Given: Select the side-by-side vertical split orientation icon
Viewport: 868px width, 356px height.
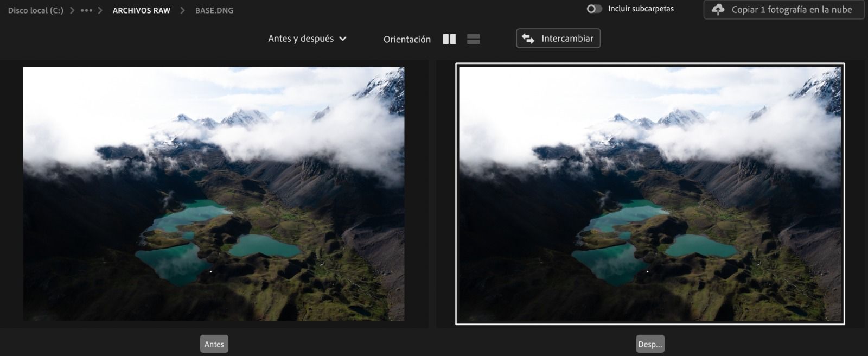Looking at the screenshot, I should click(449, 39).
